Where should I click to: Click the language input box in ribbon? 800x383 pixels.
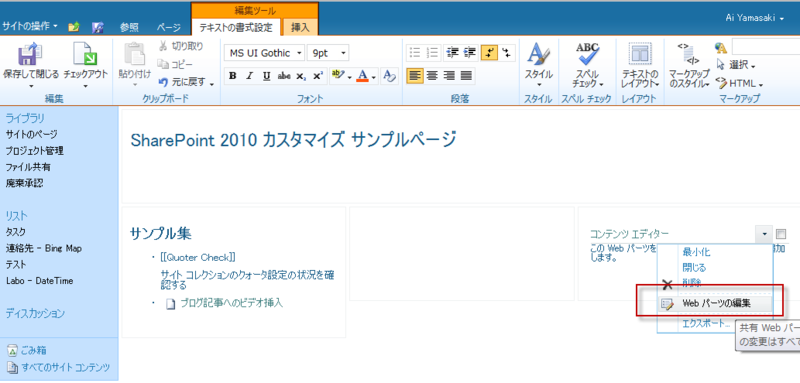(x=765, y=47)
